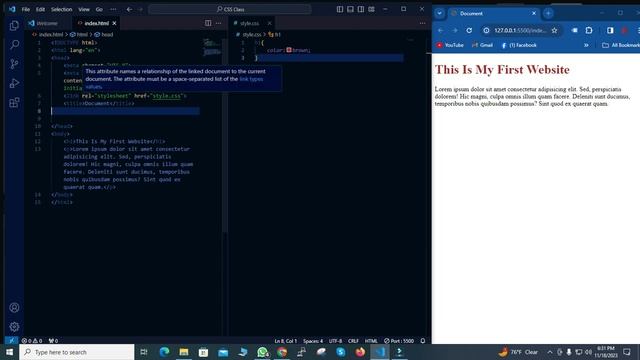The height and width of the screenshot is (360, 640).
Task: Click the h1 breadcrumb in style.css
Action: (x=275, y=35)
